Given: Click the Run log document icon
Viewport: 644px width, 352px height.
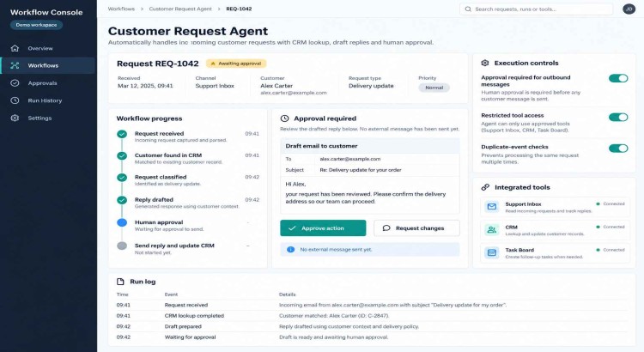Looking at the screenshot, I should 120,282.
